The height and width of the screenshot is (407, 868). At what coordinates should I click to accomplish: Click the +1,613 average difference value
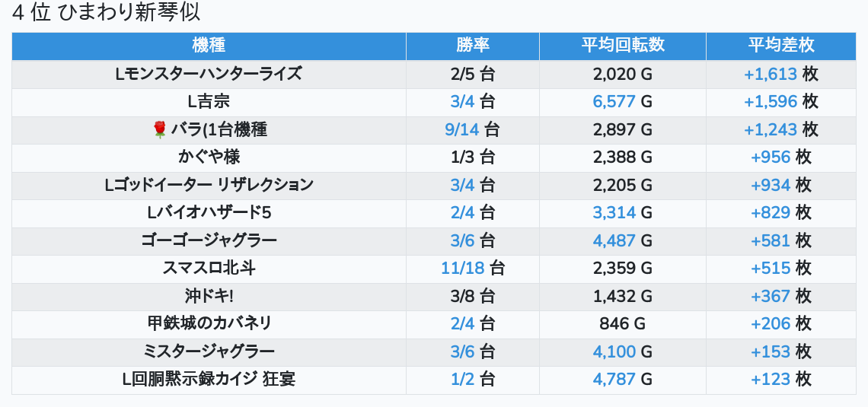[771, 74]
